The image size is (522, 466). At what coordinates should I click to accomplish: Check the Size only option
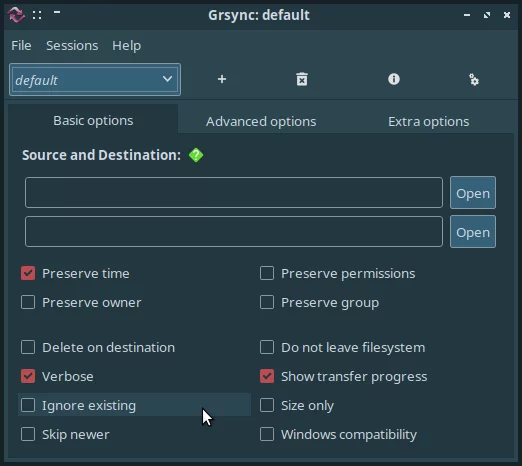pyautogui.click(x=267, y=405)
